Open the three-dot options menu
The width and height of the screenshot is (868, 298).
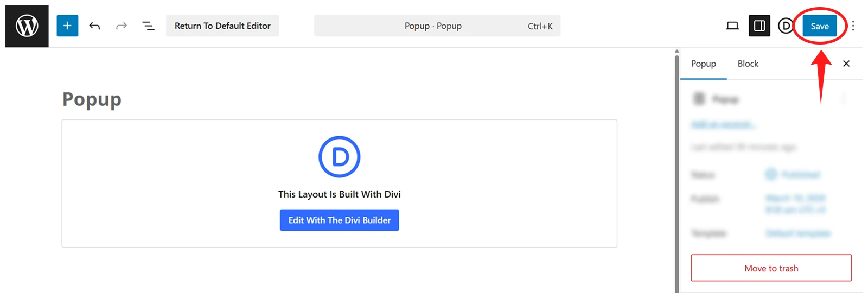click(853, 26)
